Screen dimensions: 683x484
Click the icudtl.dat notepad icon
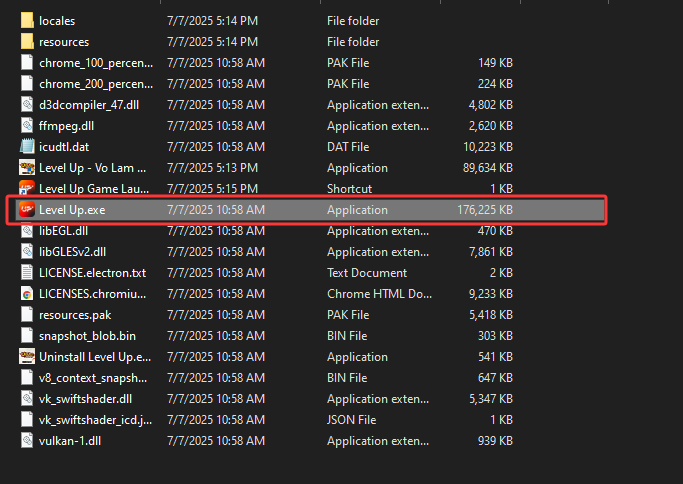click(x=27, y=146)
